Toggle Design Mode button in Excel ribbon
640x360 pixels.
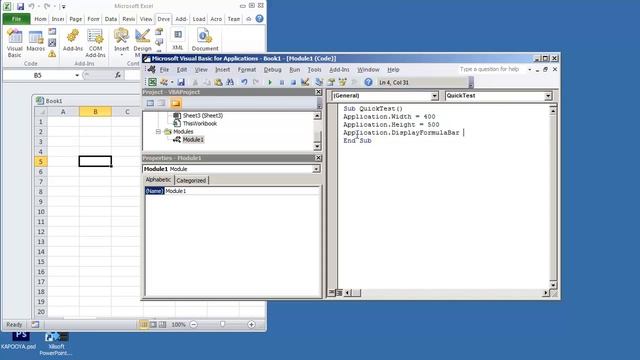pyautogui.click(x=142, y=43)
